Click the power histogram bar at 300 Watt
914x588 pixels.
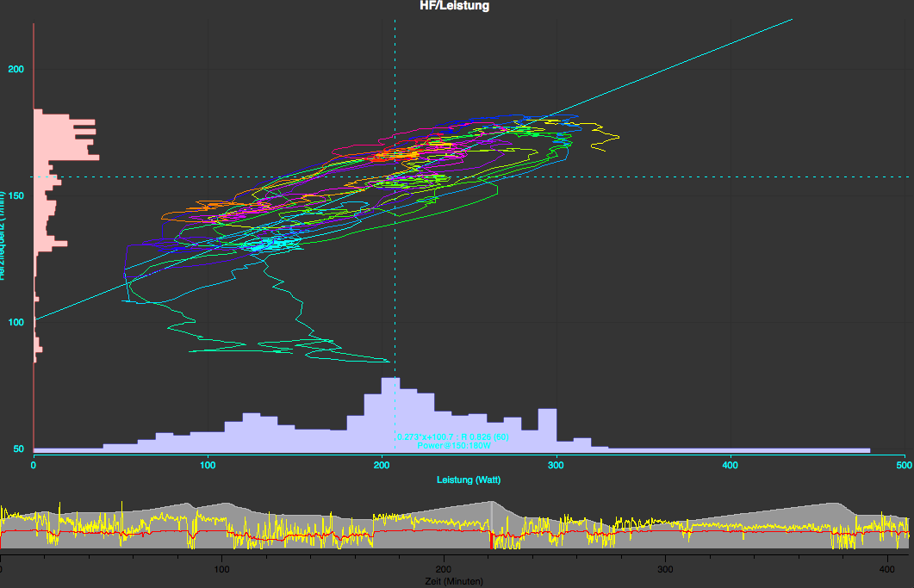[x=547, y=430]
